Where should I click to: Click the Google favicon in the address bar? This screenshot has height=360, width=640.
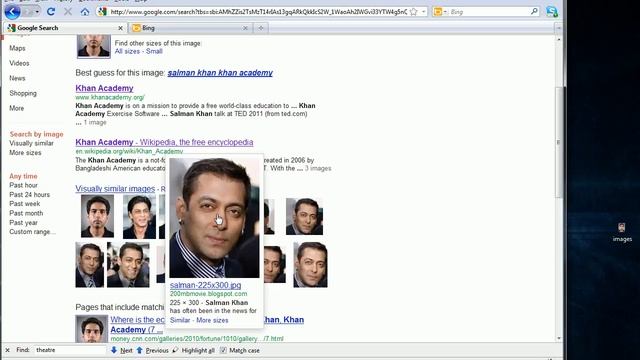(102, 12)
